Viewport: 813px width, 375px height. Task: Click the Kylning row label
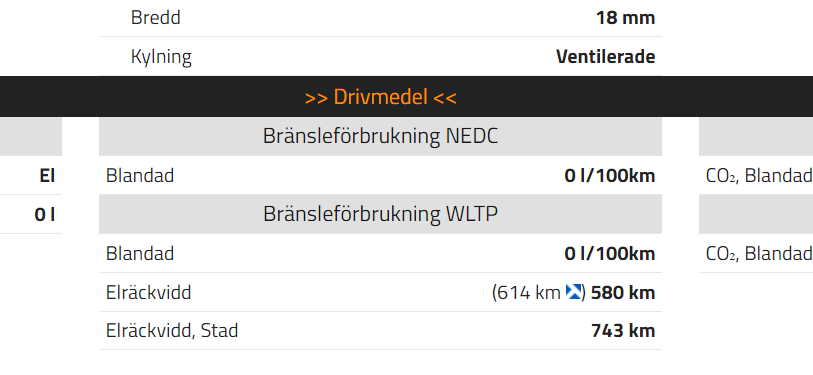point(161,57)
